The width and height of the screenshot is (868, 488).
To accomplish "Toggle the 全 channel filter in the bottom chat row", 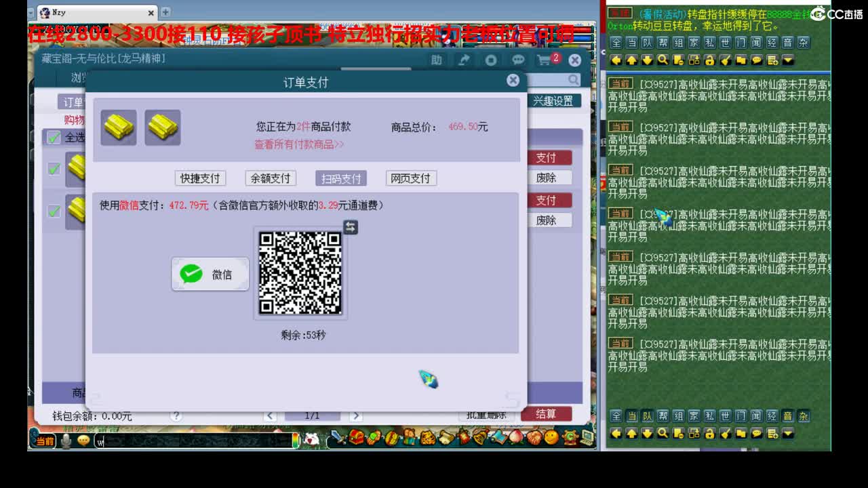I will tap(616, 415).
